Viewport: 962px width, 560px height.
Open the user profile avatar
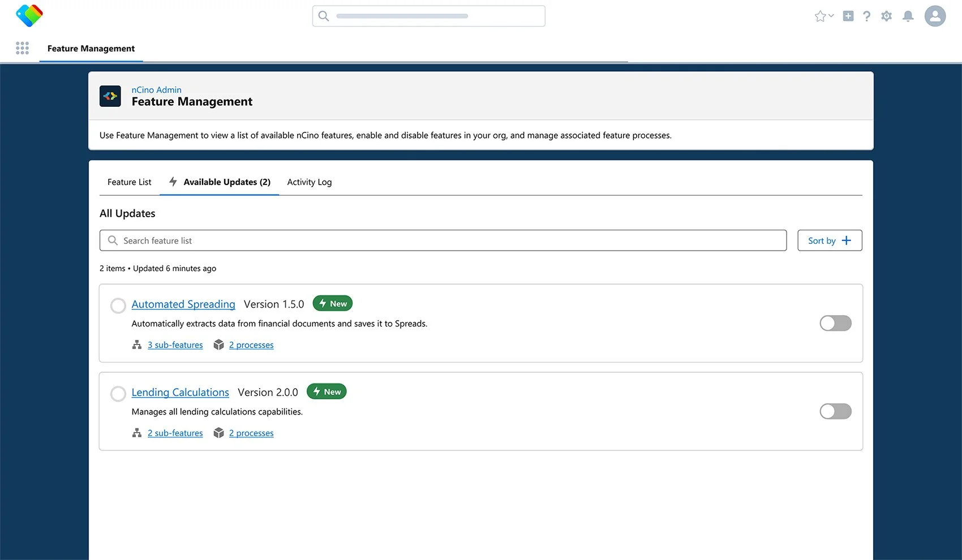(x=935, y=16)
